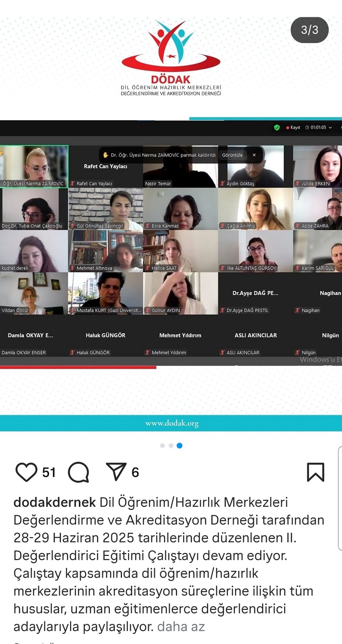Tap the 3/3 image counter badge
This screenshot has width=342, height=644.
click(x=309, y=30)
